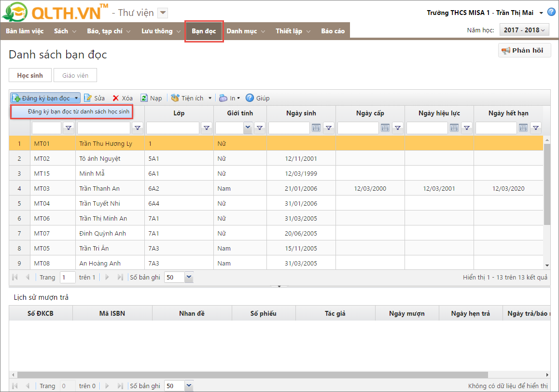Open the Giới tính filter dropdown
Viewport: 559px width, 392px height.
248,128
